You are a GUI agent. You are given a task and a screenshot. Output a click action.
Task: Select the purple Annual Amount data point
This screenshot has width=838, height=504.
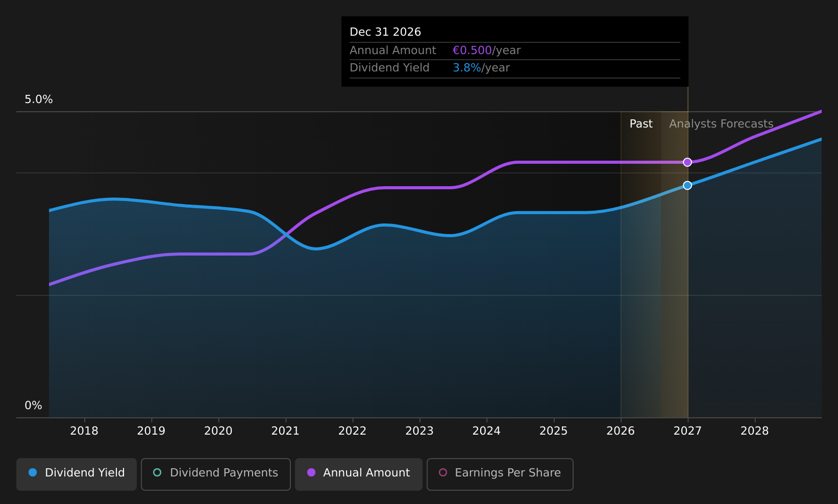[x=687, y=162]
